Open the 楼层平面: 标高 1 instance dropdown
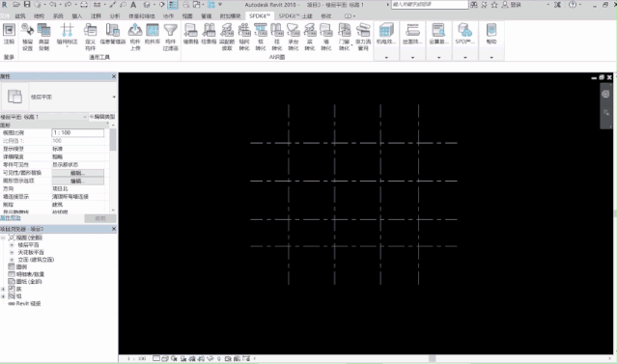 (43, 117)
